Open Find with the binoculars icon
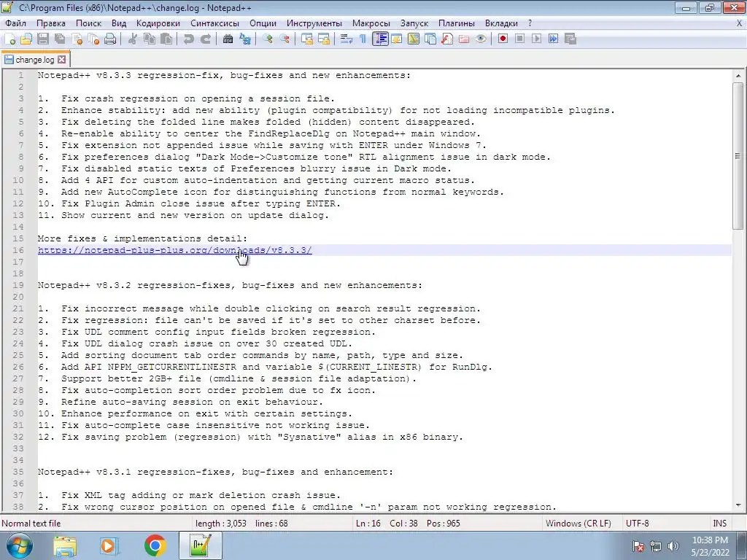Screen dimensions: 747x560 click(228, 39)
